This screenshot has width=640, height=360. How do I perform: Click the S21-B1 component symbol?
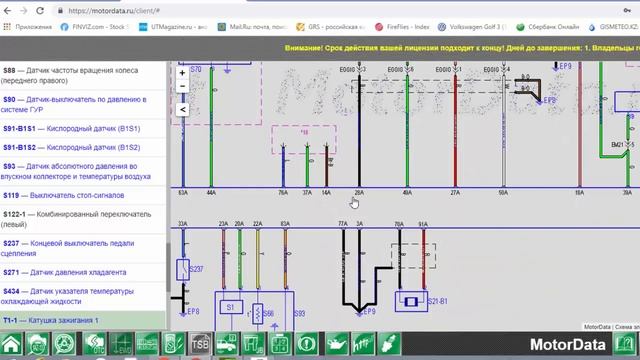pos(411,302)
